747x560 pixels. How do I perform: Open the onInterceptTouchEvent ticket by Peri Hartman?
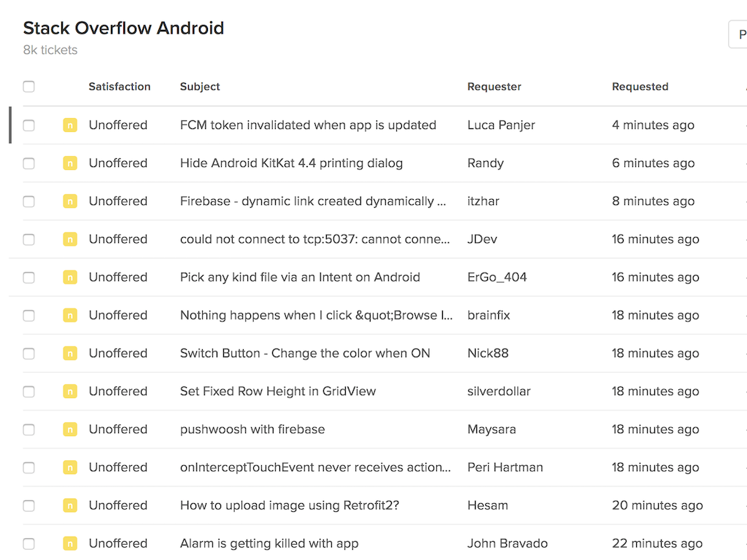point(315,467)
